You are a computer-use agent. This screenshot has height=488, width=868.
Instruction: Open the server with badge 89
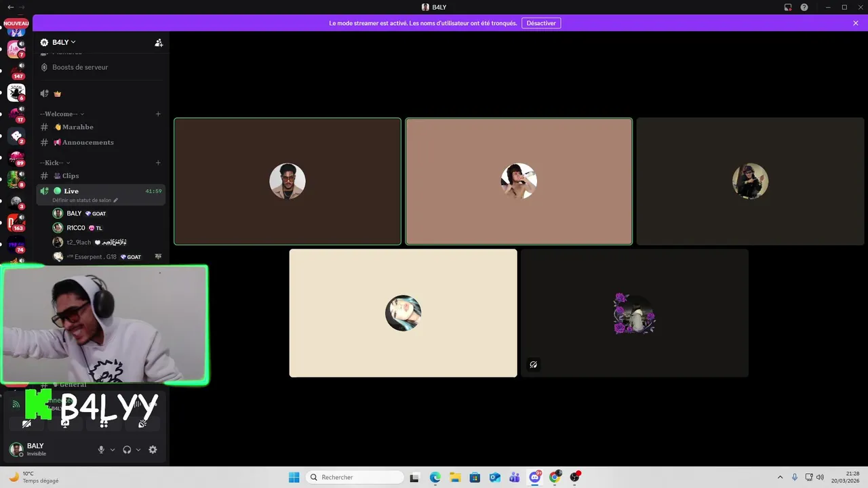(16, 158)
